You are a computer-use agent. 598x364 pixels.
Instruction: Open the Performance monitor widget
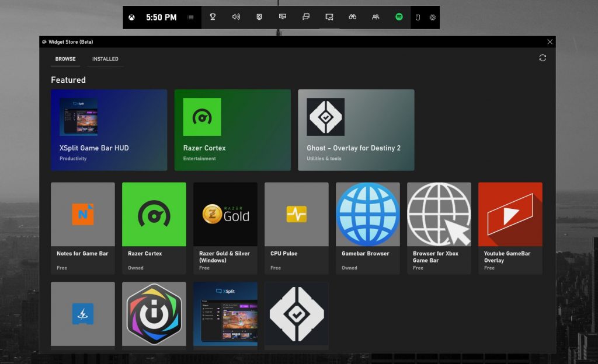pos(283,17)
